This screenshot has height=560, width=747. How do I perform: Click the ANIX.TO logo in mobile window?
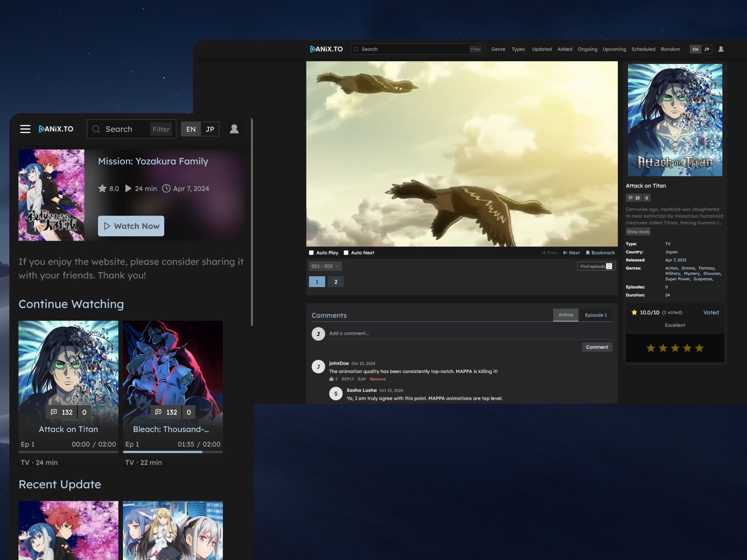[x=56, y=129]
